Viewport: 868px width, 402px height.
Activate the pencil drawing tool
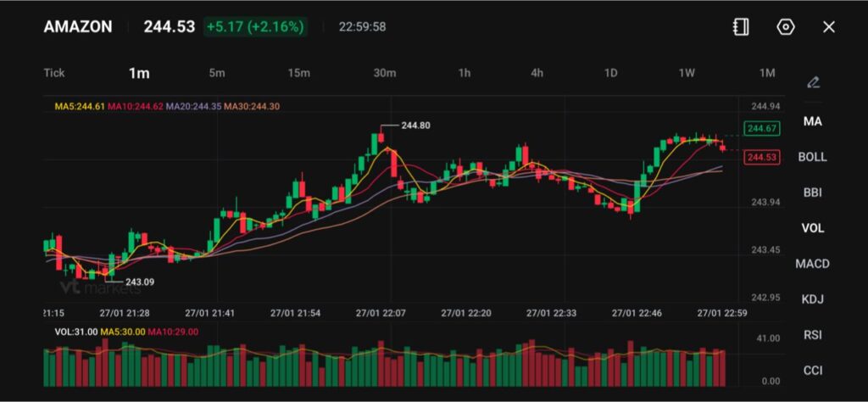(813, 82)
